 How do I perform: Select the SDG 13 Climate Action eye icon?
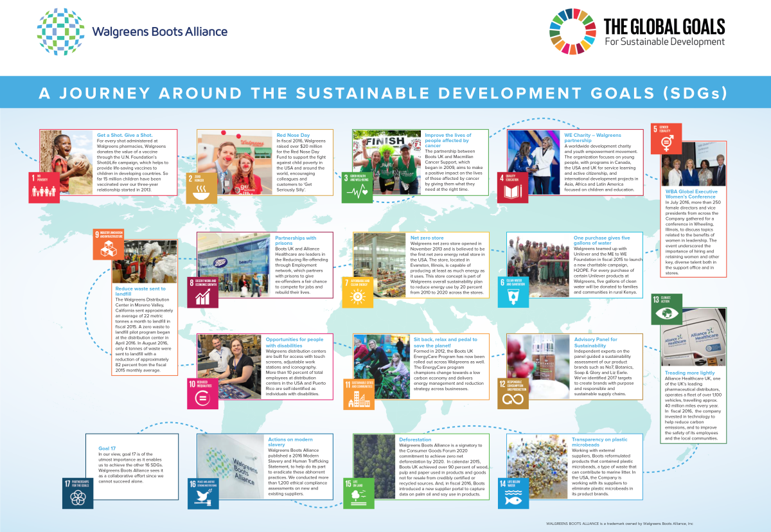coord(667,310)
